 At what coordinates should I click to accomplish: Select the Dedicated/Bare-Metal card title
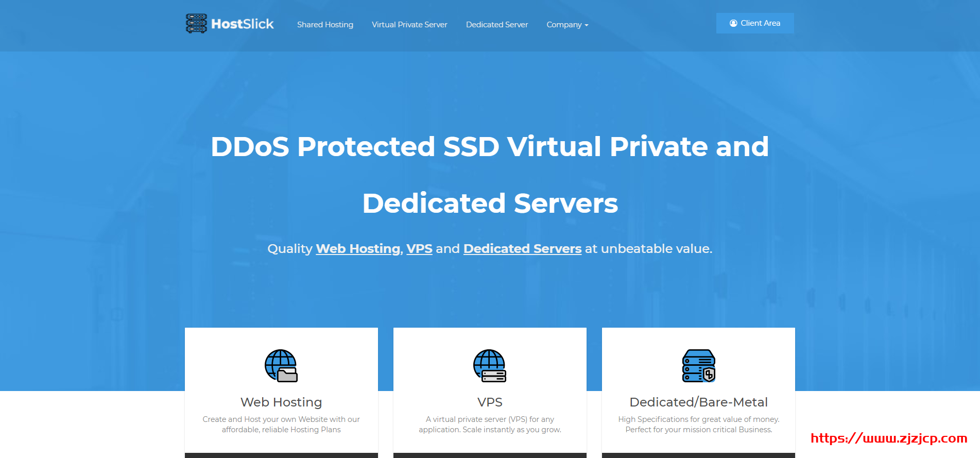tap(699, 402)
